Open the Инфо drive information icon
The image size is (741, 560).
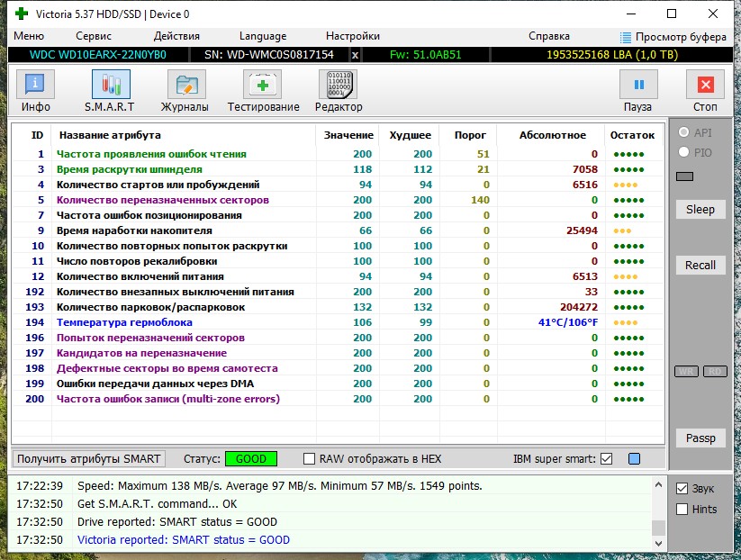click(35, 85)
